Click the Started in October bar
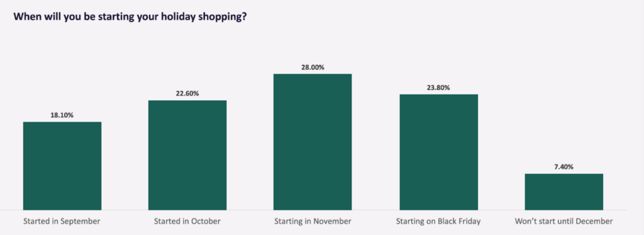This screenshot has height=235, width=644. (x=187, y=155)
